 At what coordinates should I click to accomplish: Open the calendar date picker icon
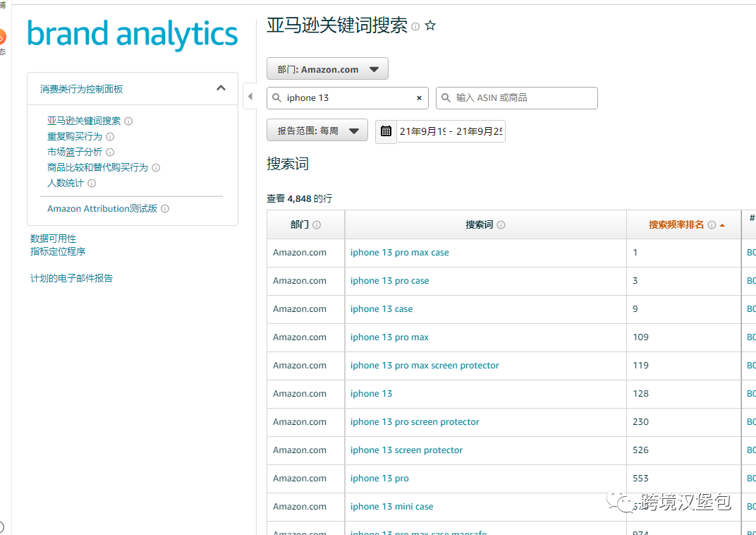pos(384,131)
